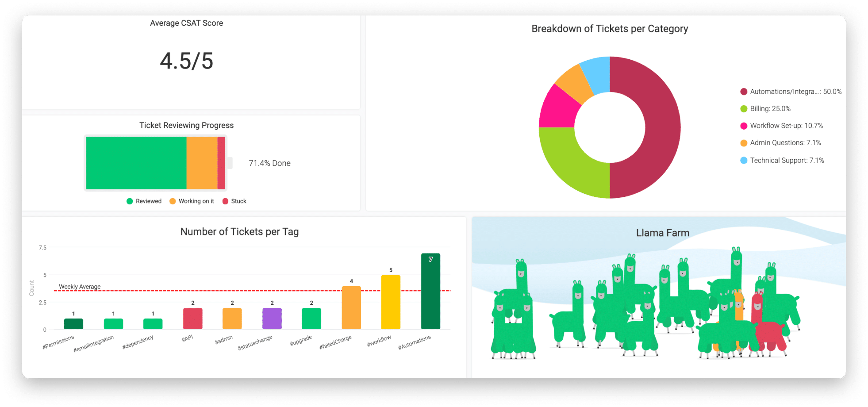Click the 4.5/5 CSAT score number
Screen dimensions: 868x407
(x=186, y=61)
